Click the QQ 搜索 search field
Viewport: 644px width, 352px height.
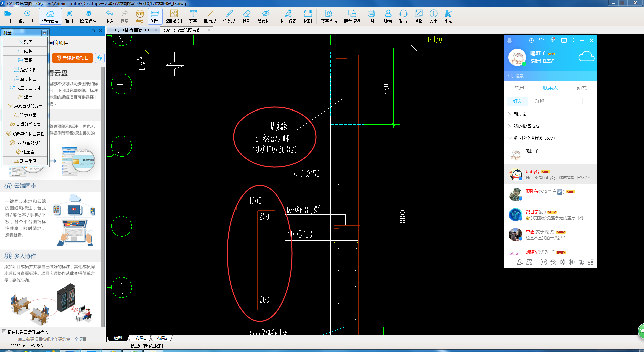point(550,76)
